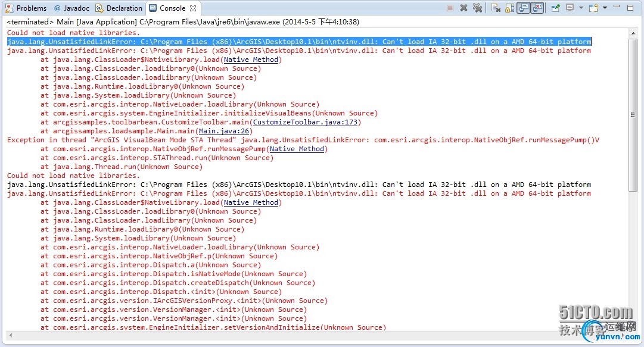Viewport: 644px width, 347px height.
Task: Click the Display Selected Console monitor icon
Action: pos(570,8)
